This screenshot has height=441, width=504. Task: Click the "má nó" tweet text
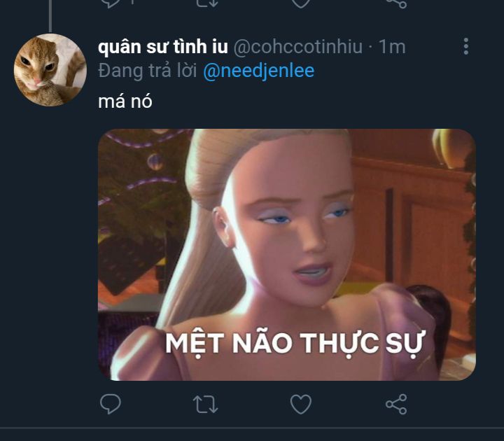point(125,101)
